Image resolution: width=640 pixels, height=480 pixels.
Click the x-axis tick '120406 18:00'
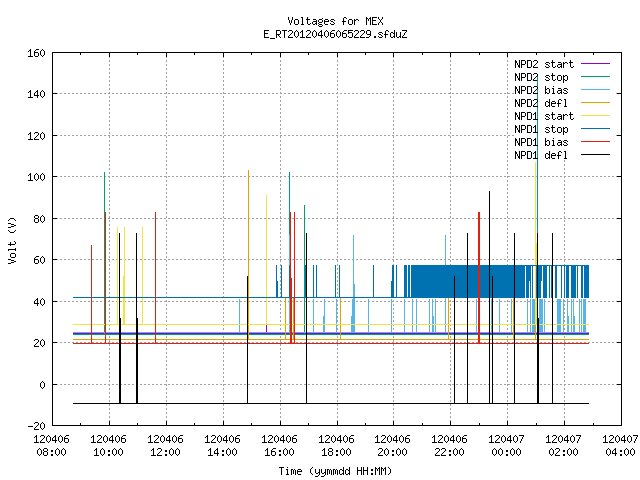[336, 446]
